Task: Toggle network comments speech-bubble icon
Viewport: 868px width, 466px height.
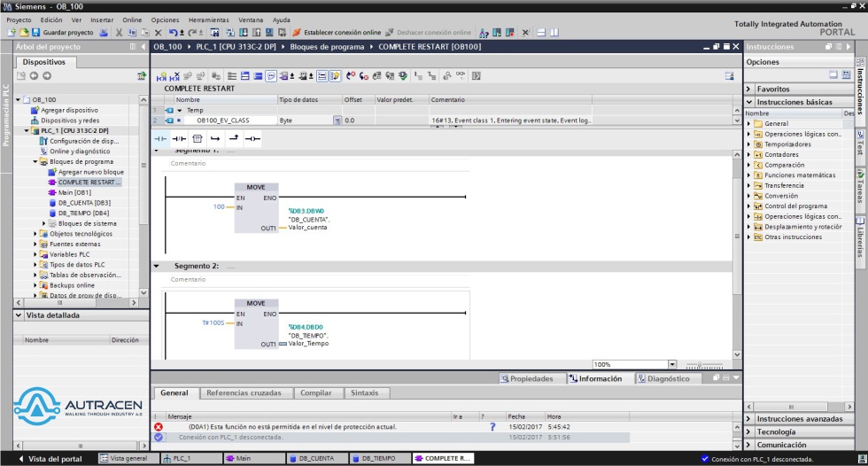Action: coord(271,76)
